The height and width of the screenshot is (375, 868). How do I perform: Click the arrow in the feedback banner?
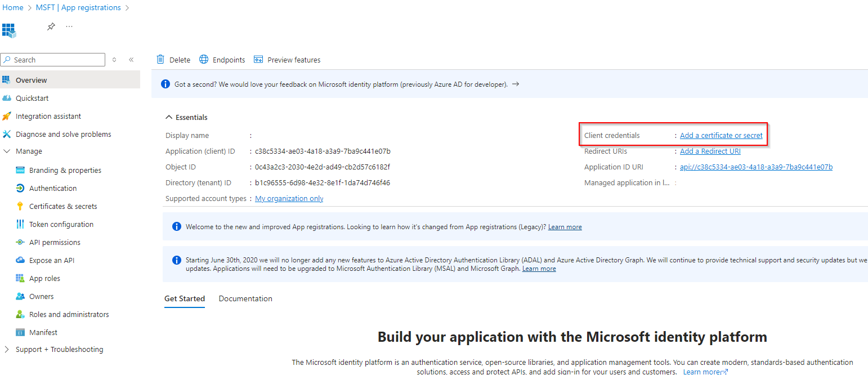tap(515, 84)
